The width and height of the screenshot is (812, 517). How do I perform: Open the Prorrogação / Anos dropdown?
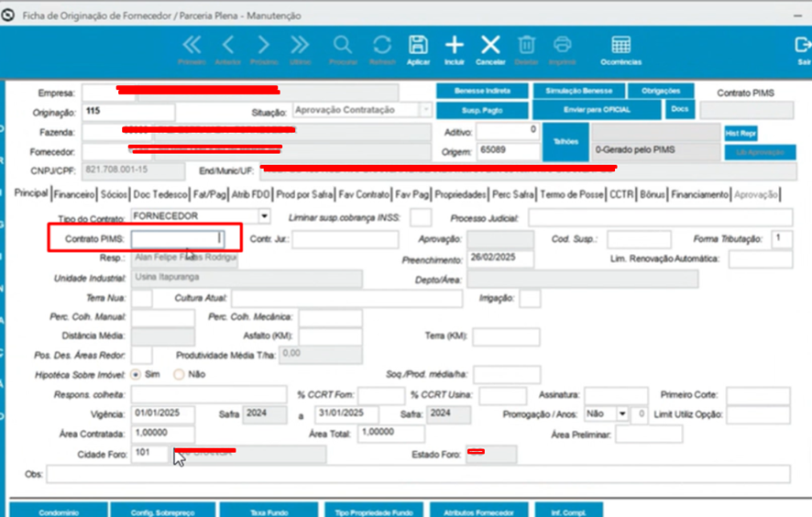click(x=621, y=414)
